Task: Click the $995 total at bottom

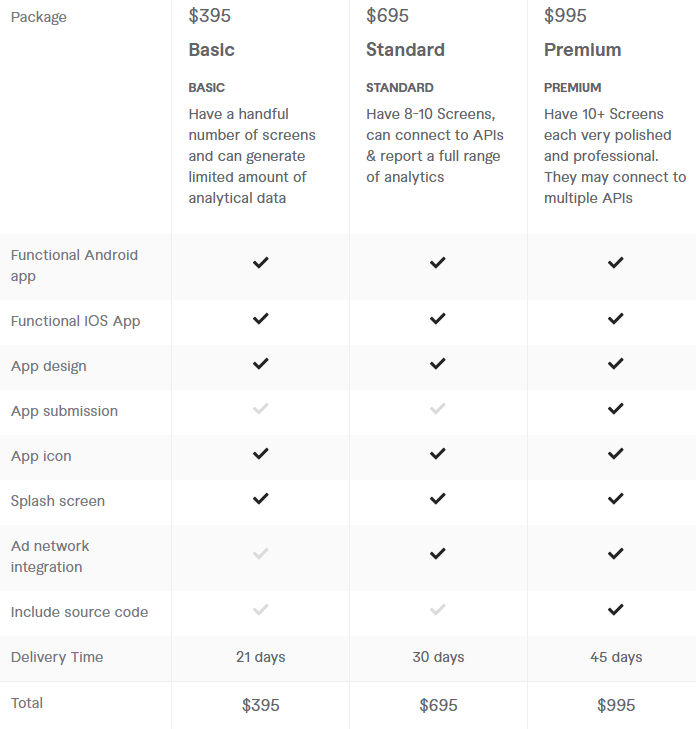Action: point(616,705)
